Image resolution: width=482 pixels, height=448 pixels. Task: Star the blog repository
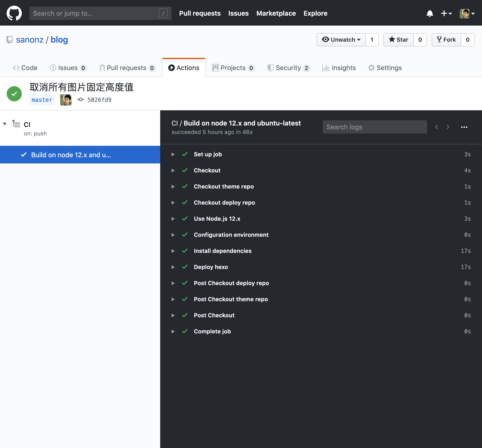[398, 40]
